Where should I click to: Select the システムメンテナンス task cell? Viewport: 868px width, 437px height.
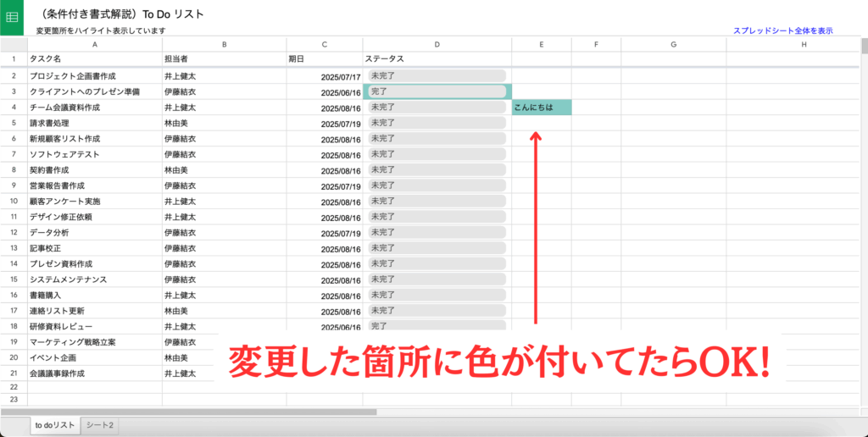click(95, 279)
